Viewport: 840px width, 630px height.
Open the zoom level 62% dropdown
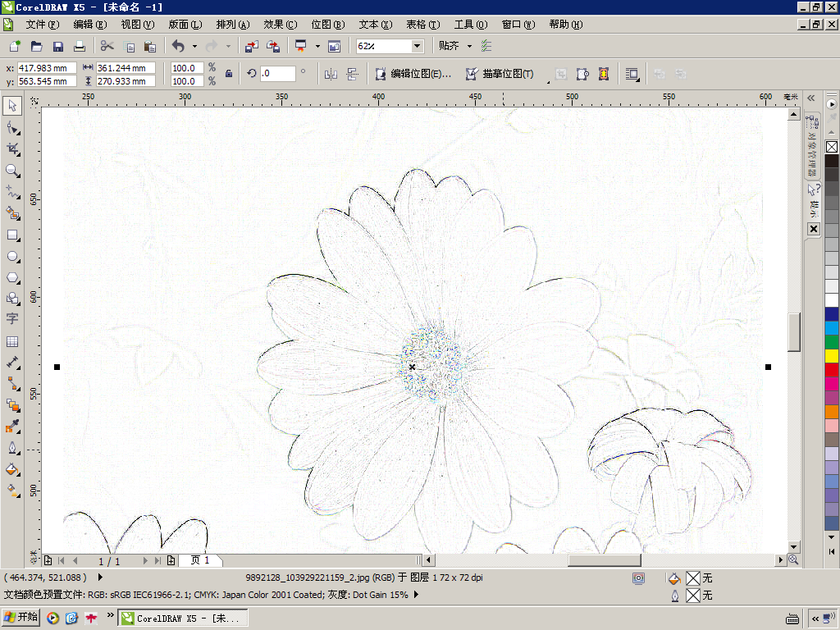[x=417, y=46]
